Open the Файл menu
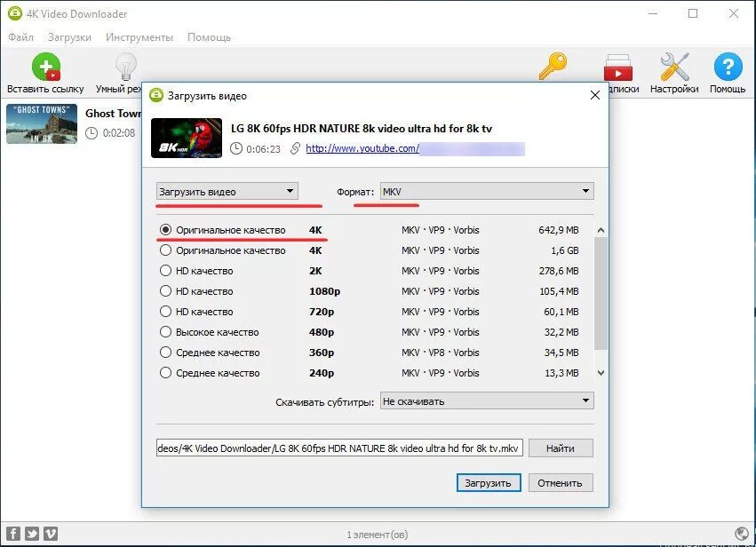Viewport: 756px width, 547px height. point(20,37)
